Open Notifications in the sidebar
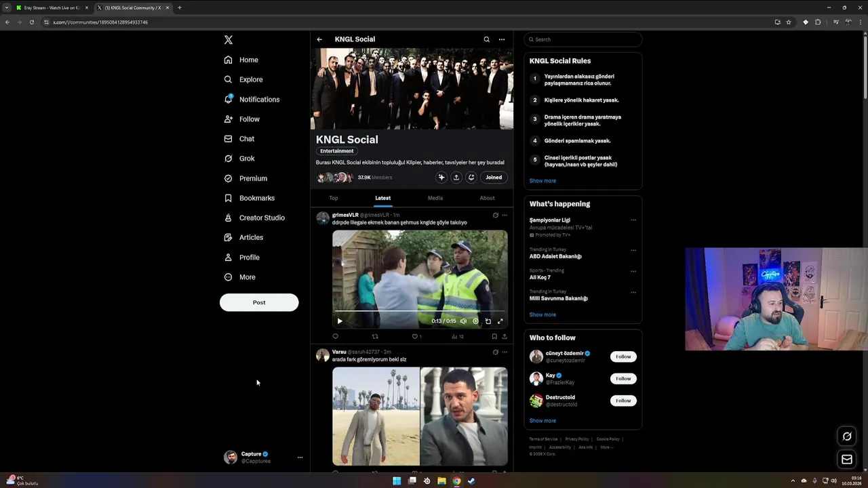Image resolution: width=868 pixels, height=488 pixels. pos(252,99)
